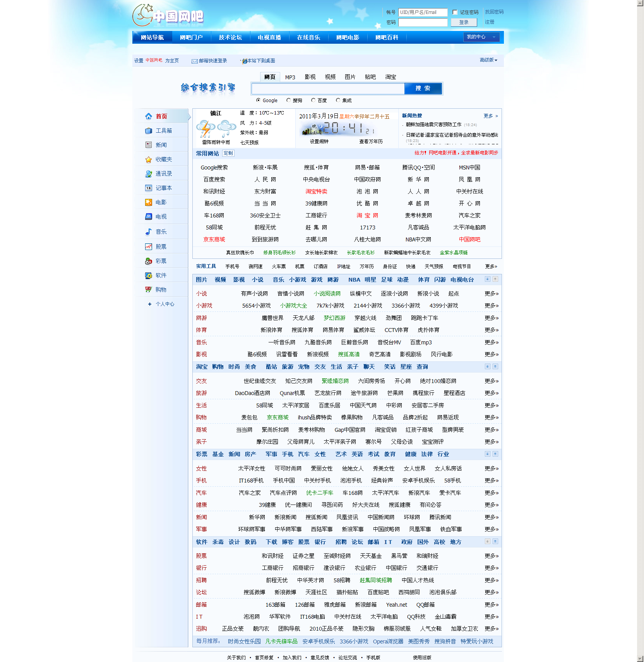Click the 找回密码 link

[x=494, y=12]
